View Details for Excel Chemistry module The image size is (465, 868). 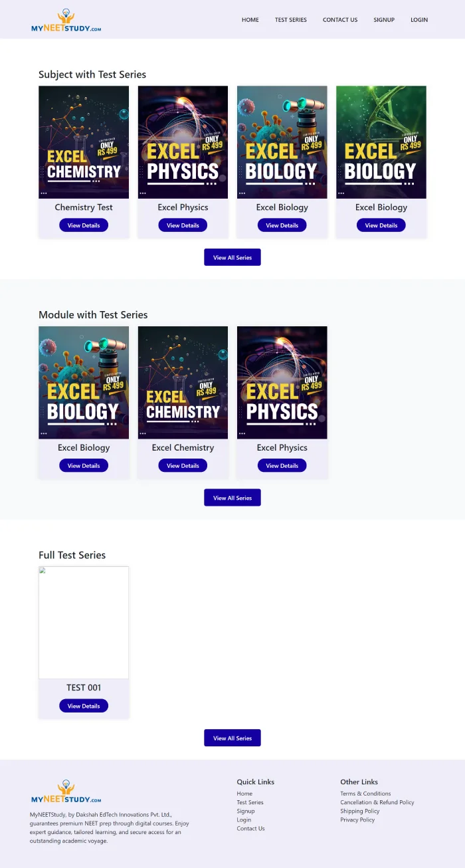coord(183,466)
